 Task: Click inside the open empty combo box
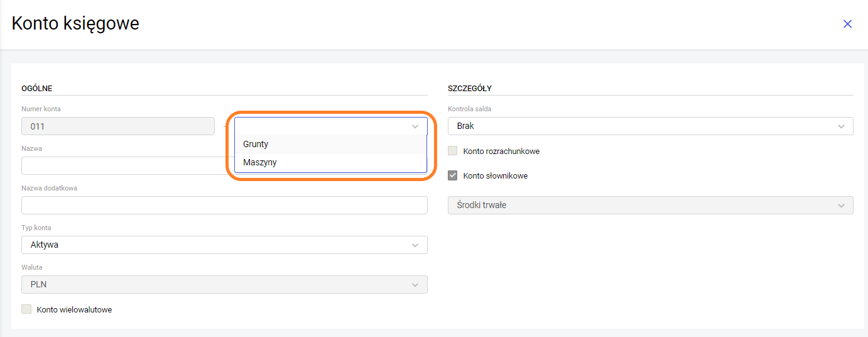coord(320,126)
